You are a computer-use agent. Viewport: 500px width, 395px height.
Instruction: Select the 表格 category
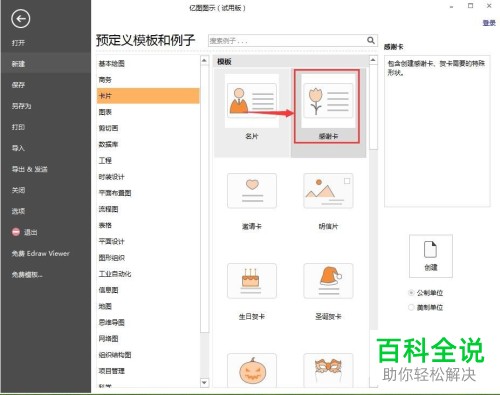[x=105, y=225]
